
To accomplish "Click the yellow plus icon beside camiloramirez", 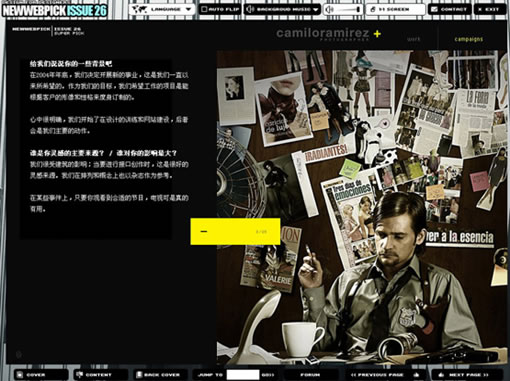I will click(x=377, y=34).
